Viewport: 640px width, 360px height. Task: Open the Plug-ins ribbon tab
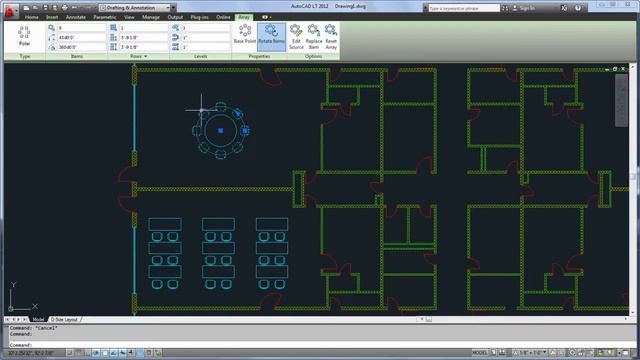pos(200,17)
